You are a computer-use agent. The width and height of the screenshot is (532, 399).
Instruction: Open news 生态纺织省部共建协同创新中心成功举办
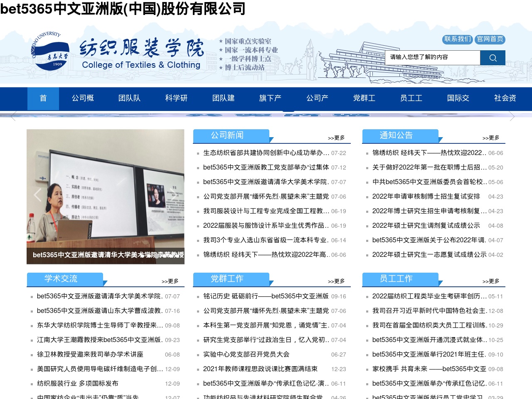coord(266,153)
